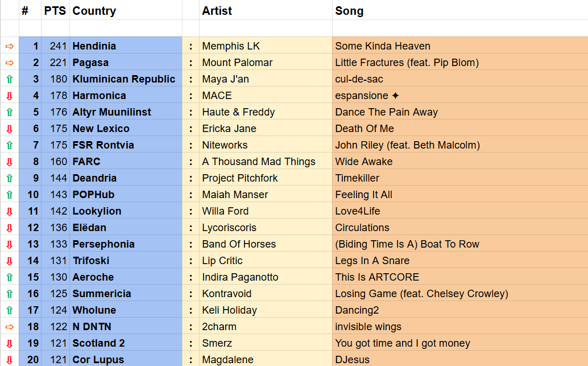This screenshot has width=588, height=366.
Task: Select the Country column header
Action: point(94,11)
